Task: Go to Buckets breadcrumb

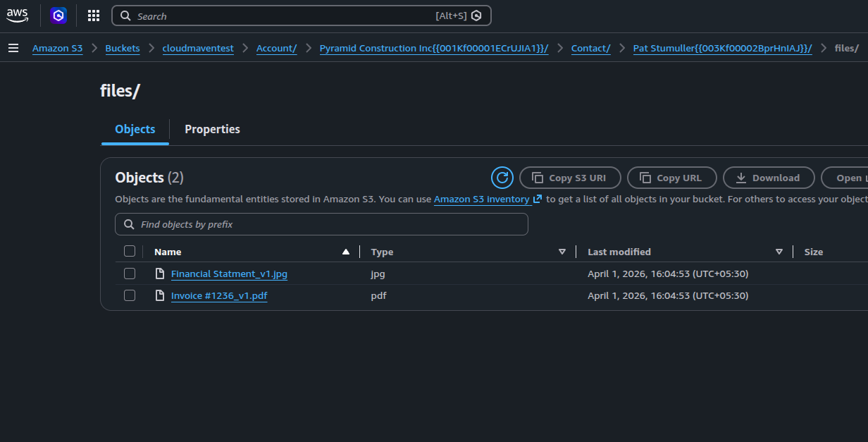Action: (123, 48)
